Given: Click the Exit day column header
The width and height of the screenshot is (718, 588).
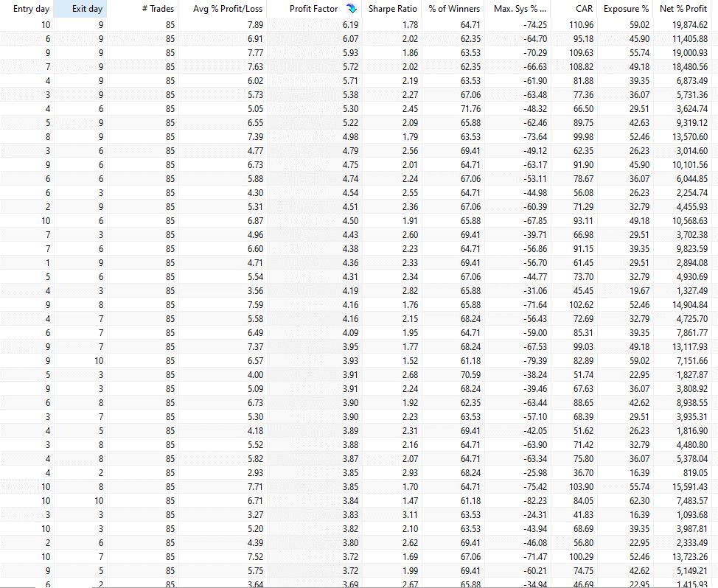Looking at the screenshot, I should [87, 9].
